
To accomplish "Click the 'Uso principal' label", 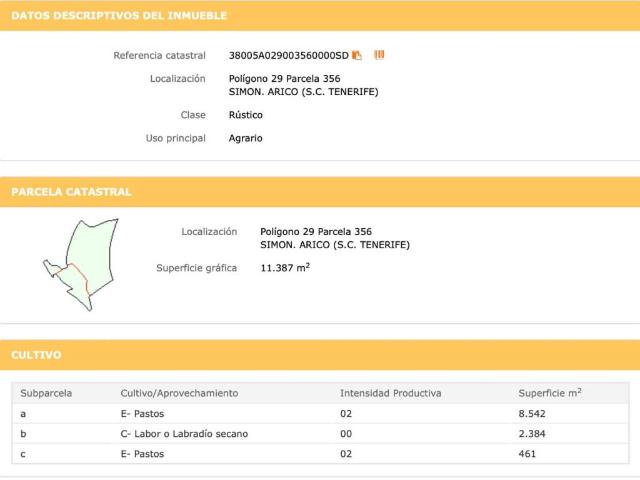I will point(176,138).
